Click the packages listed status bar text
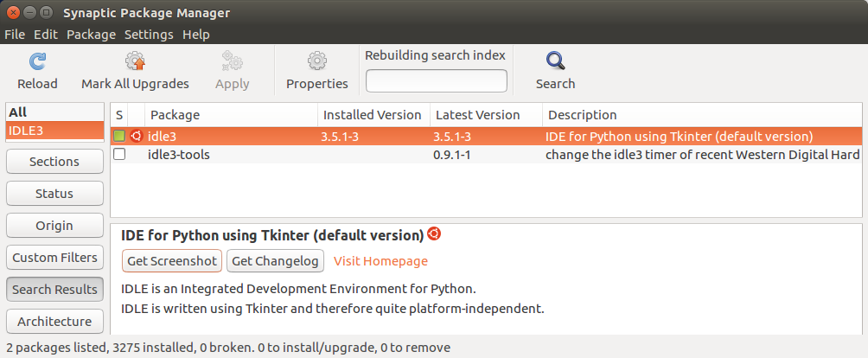 (x=228, y=348)
